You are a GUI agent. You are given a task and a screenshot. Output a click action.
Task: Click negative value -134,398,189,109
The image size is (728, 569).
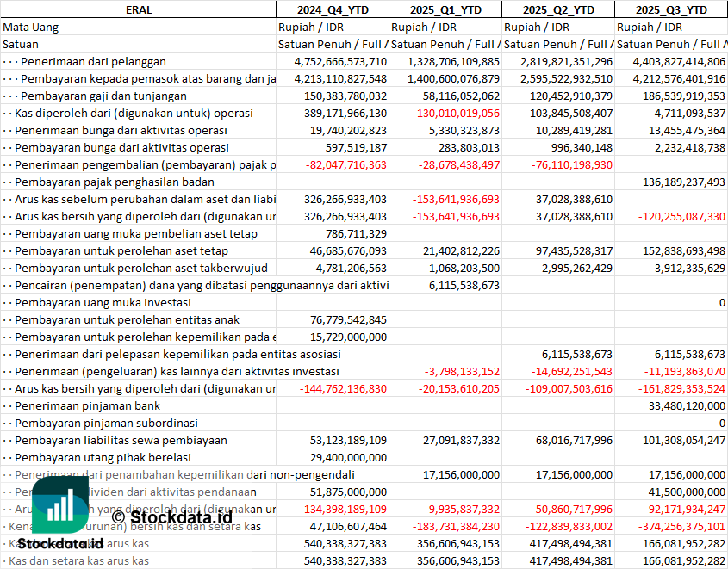click(x=343, y=510)
